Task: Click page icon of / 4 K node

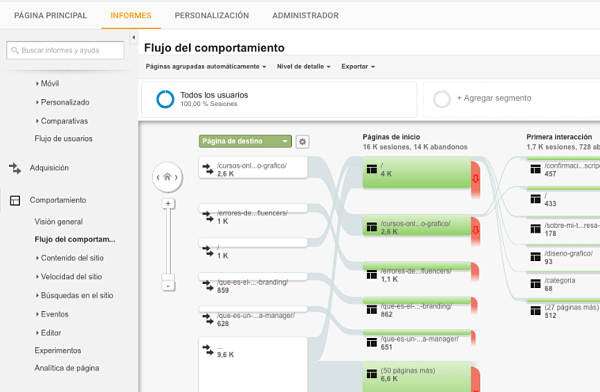Action: pos(372,169)
